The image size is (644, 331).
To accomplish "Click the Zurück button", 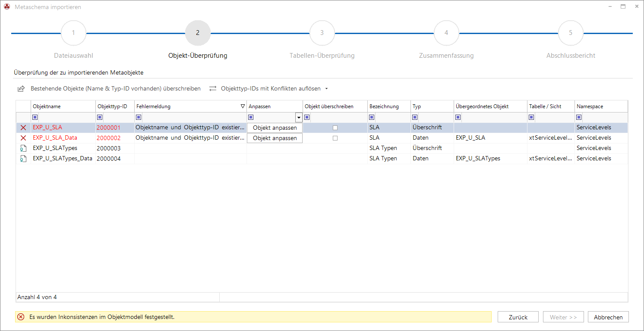I will [518, 317].
